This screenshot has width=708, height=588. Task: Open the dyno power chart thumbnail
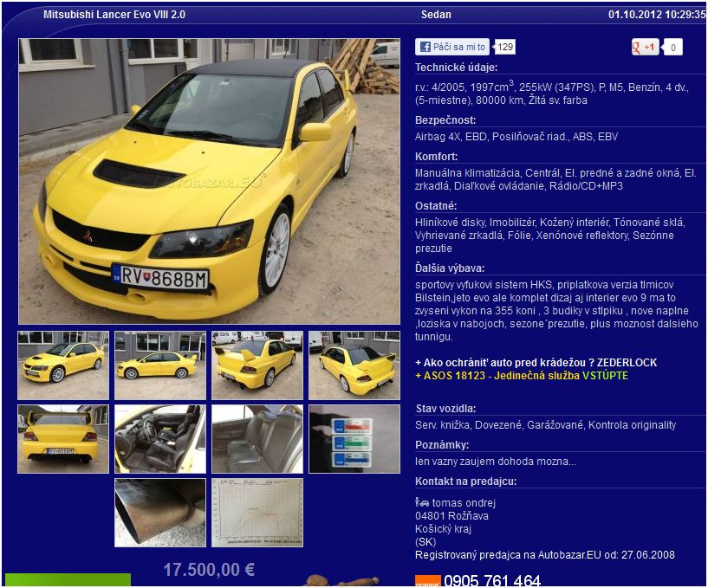coord(257,512)
